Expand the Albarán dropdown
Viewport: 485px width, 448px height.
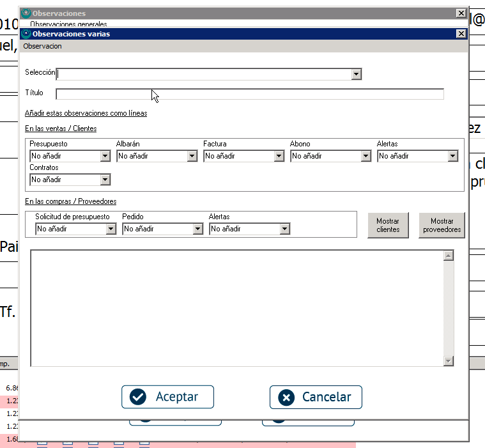(x=192, y=156)
